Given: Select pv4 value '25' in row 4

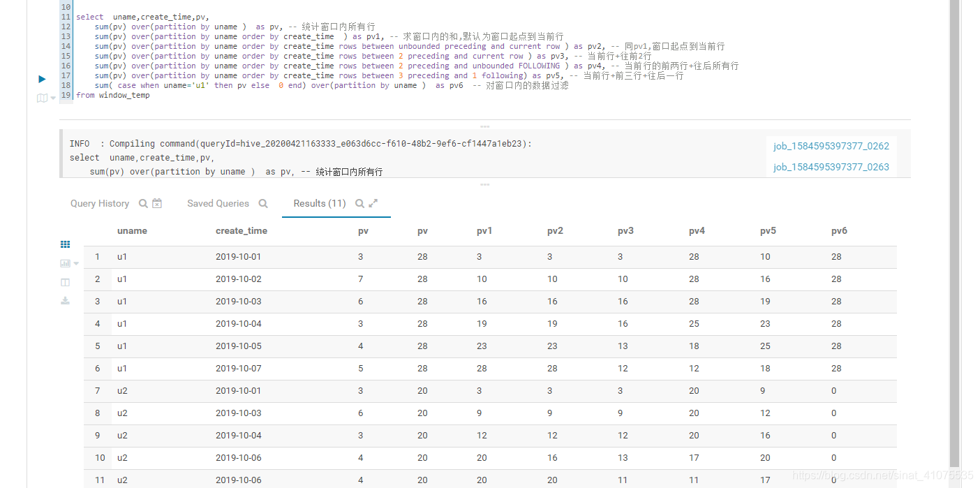Looking at the screenshot, I should (694, 323).
